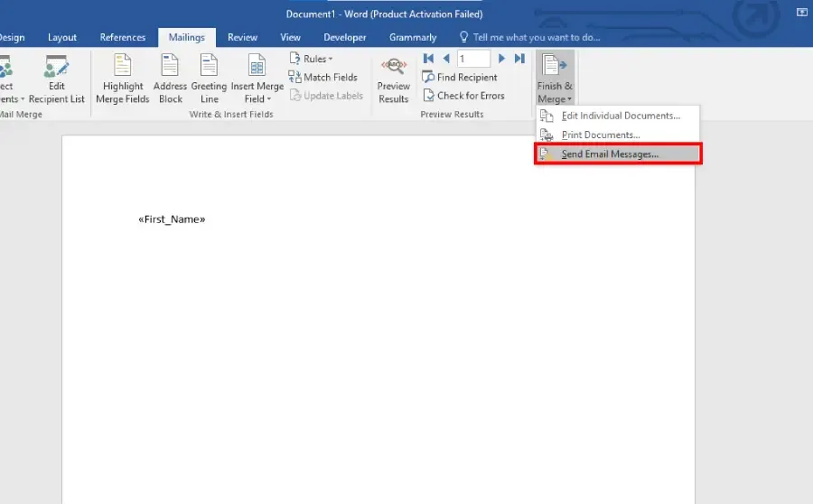Click the record number field
Viewport: 813px width, 504px height.
[474, 59]
